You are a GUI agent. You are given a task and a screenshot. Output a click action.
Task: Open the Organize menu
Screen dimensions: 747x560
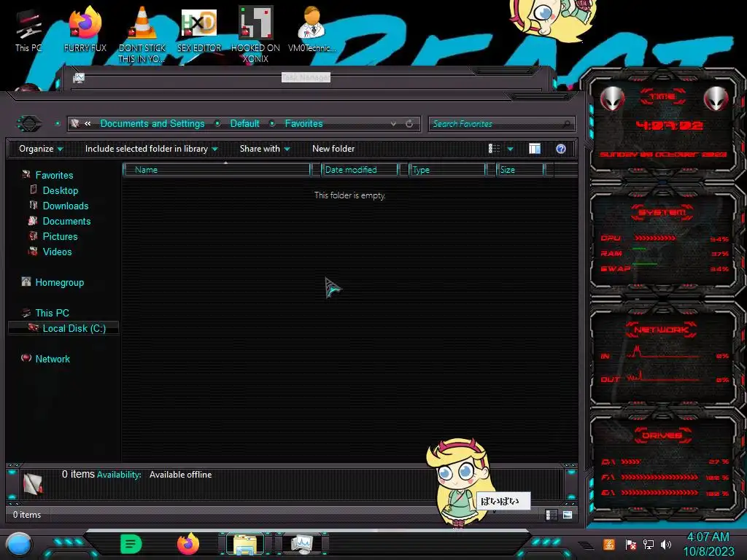coord(41,149)
